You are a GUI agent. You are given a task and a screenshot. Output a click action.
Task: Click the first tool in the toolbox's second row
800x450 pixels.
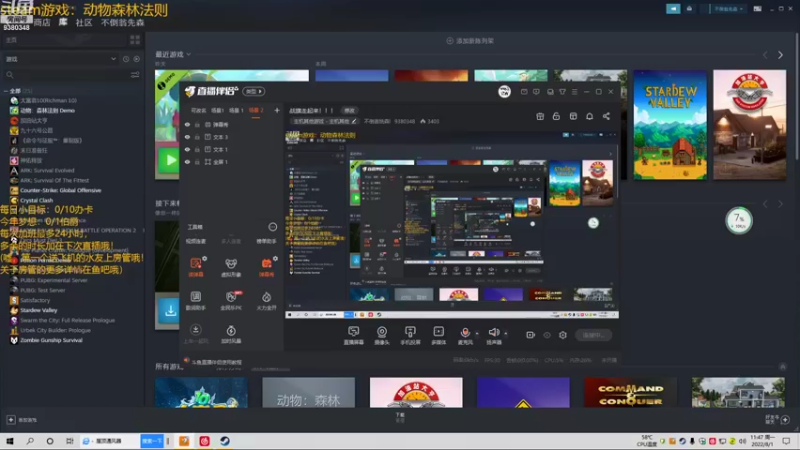(x=196, y=301)
